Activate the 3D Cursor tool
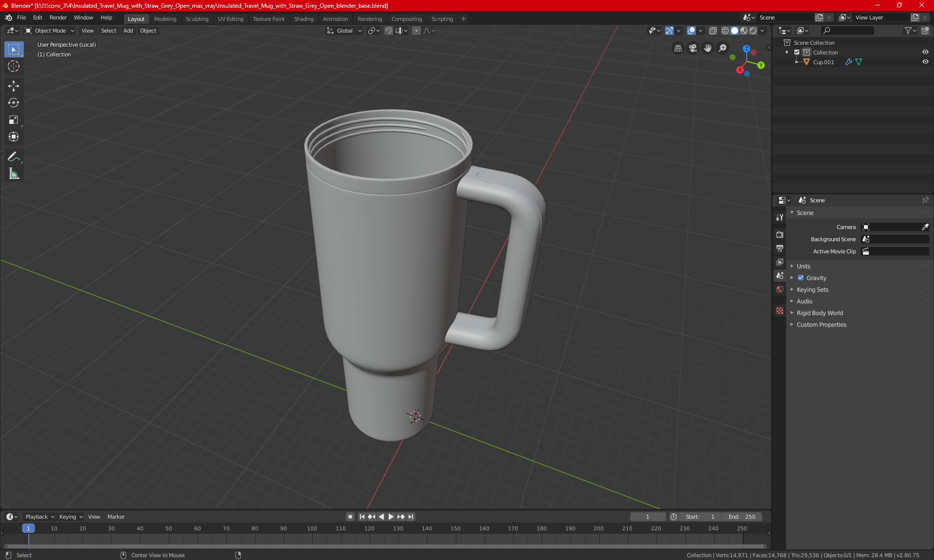The width and height of the screenshot is (934, 560). [x=14, y=67]
